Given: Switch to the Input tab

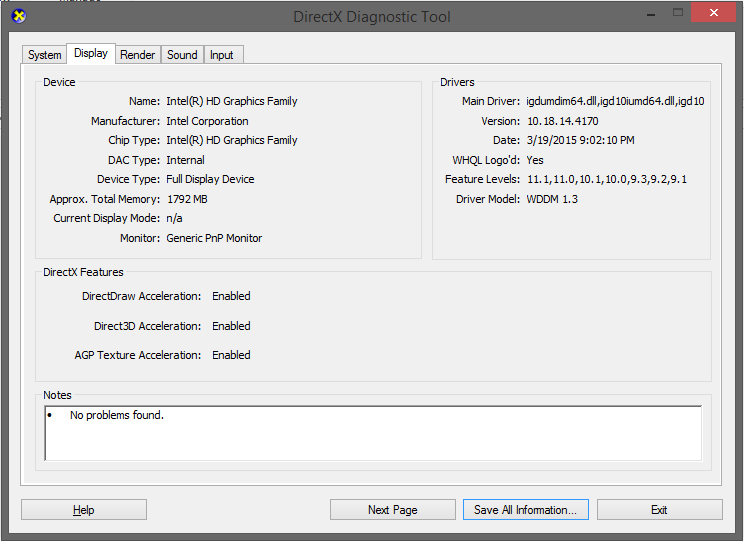Looking at the screenshot, I should point(222,55).
